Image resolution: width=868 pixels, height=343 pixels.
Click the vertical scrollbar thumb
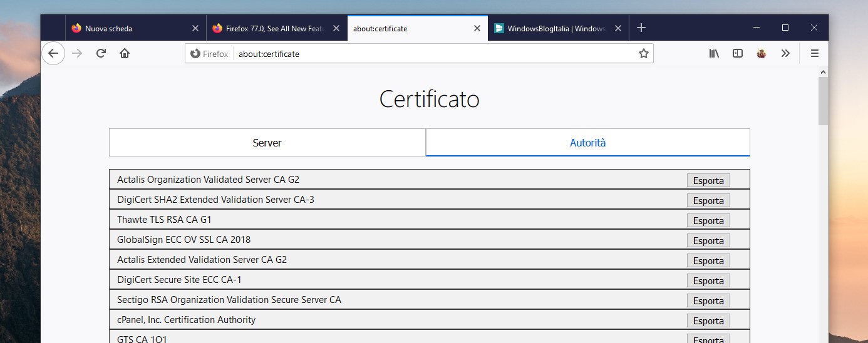point(823,101)
